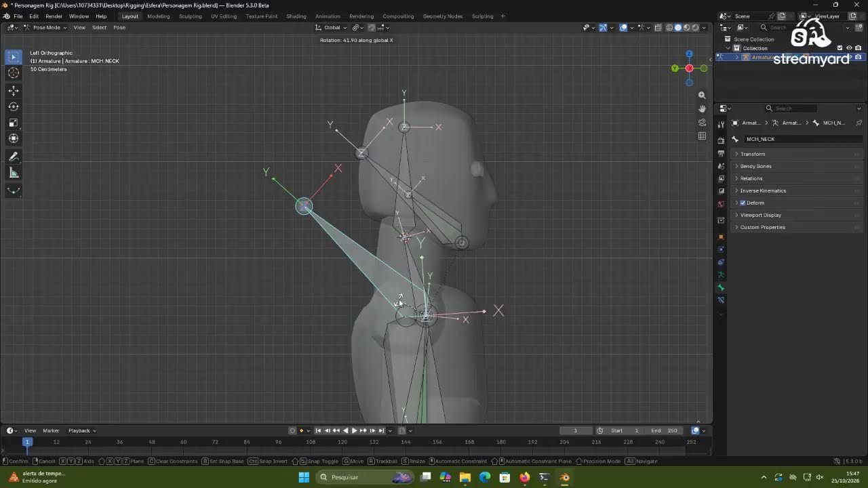Select the Cursor tool in the toolbar
Image resolution: width=868 pixels, height=488 pixels.
tap(14, 73)
